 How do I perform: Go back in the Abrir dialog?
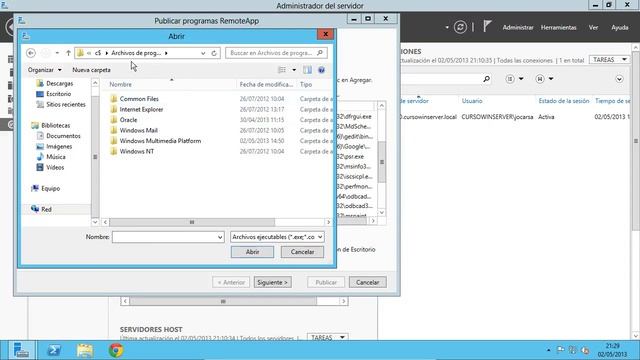click(x=31, y=53)
